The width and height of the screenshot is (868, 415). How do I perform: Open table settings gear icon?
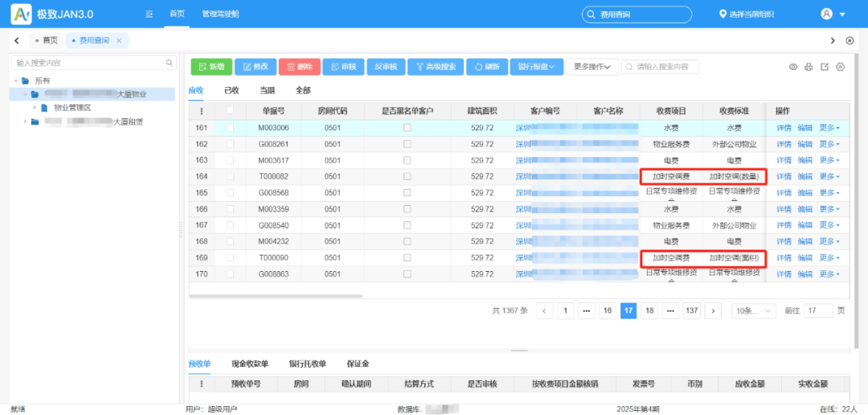coord(841,67)
